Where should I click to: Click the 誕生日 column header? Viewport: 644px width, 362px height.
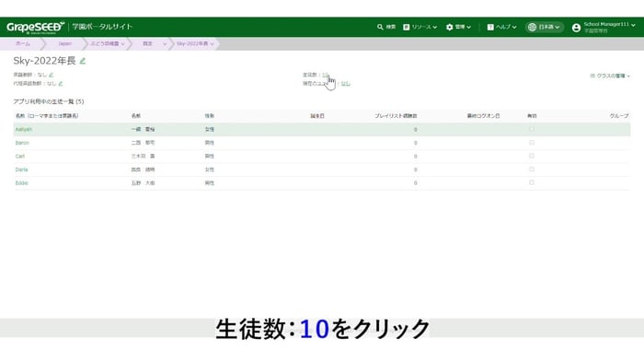pyautogui.click(x=317, y=116)
